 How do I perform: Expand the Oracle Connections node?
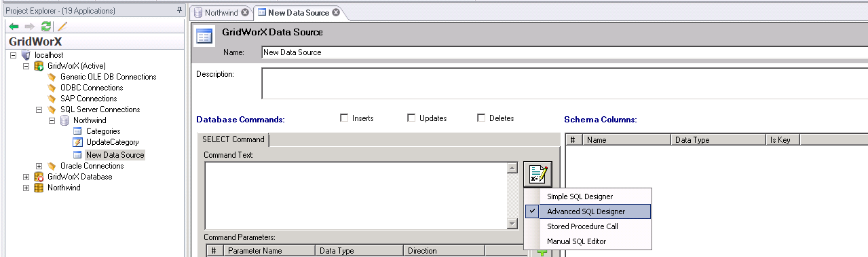[39, 166]
